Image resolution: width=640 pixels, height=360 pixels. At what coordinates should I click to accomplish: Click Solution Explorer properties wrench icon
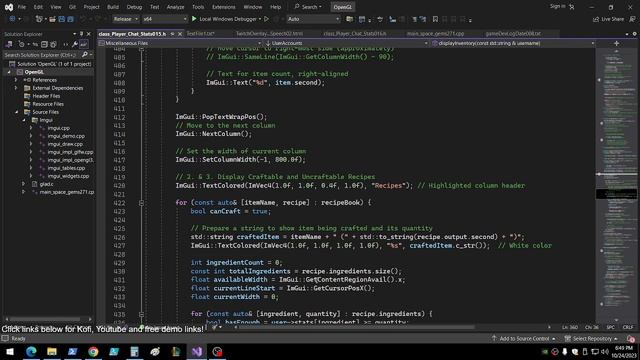[x=75, y=44]
